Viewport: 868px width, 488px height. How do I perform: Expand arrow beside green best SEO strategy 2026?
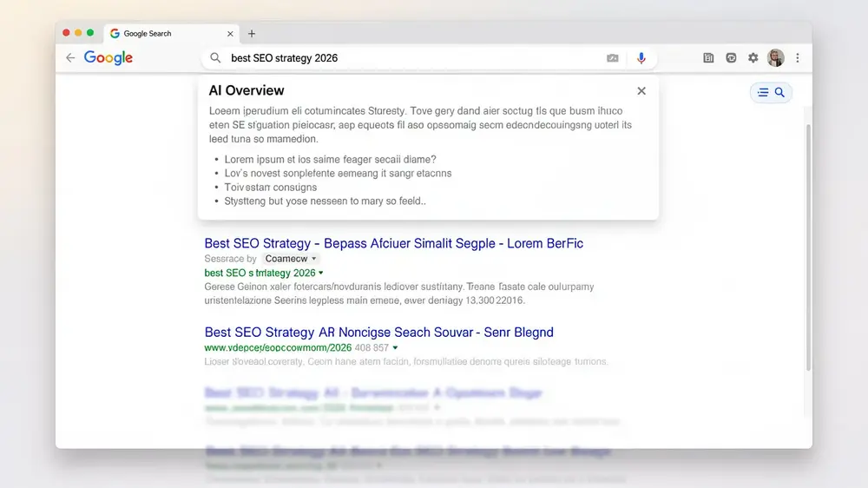[x=321, y=273]
